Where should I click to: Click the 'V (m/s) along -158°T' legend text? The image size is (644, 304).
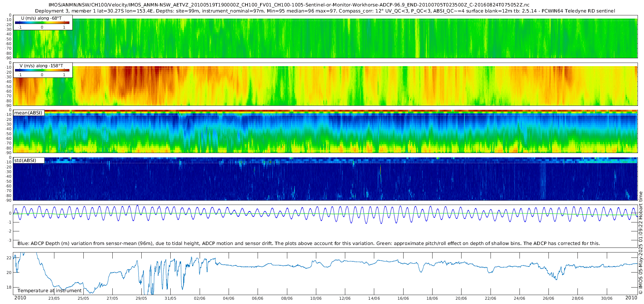[42, 66]
